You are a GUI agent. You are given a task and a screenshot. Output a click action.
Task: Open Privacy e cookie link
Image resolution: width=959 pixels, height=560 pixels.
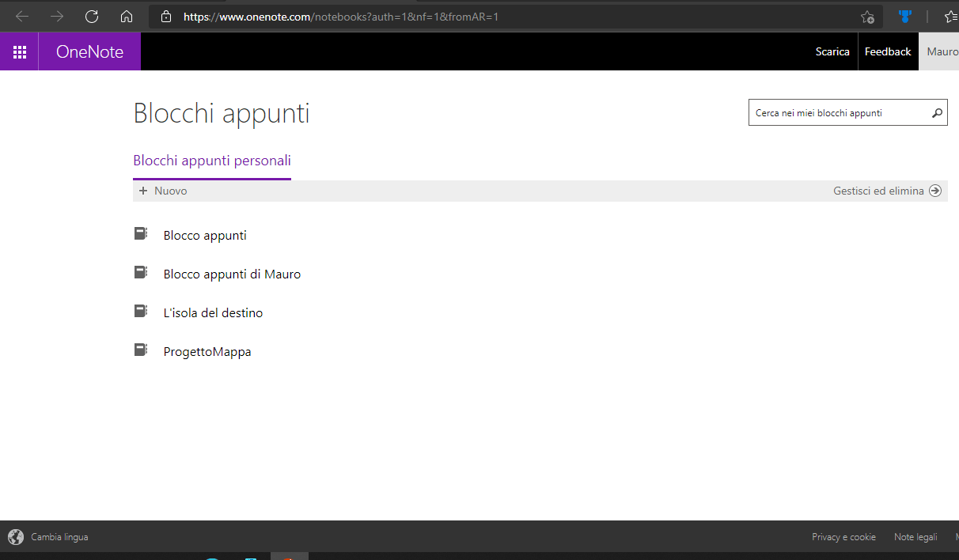coord(843,537)
